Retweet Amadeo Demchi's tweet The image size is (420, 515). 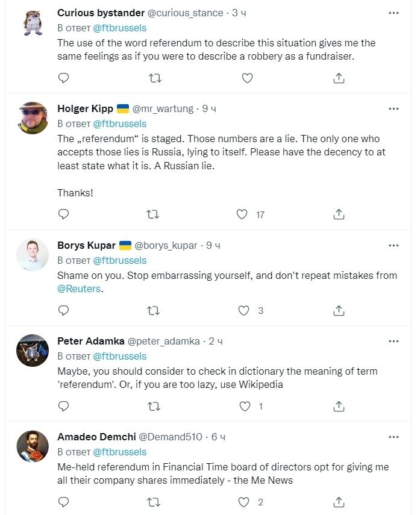(x=154, y=502)
